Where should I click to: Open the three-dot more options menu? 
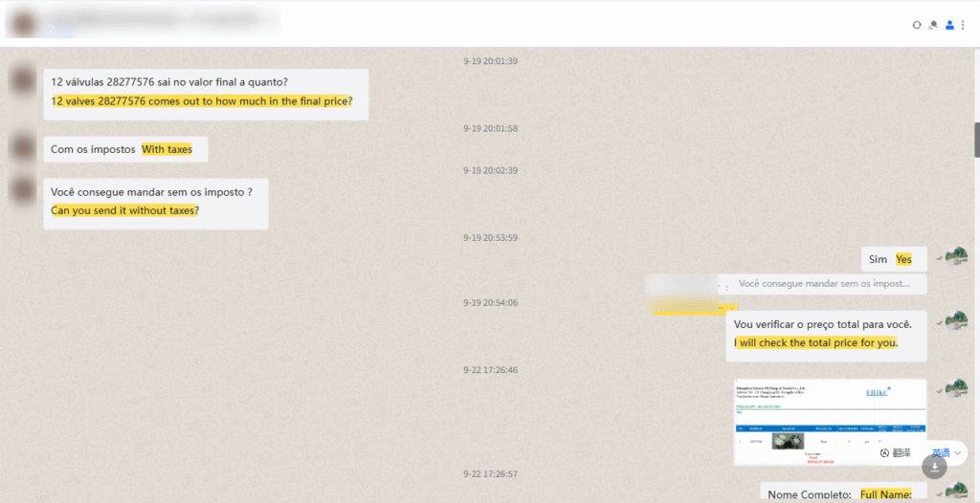point(963,25)
